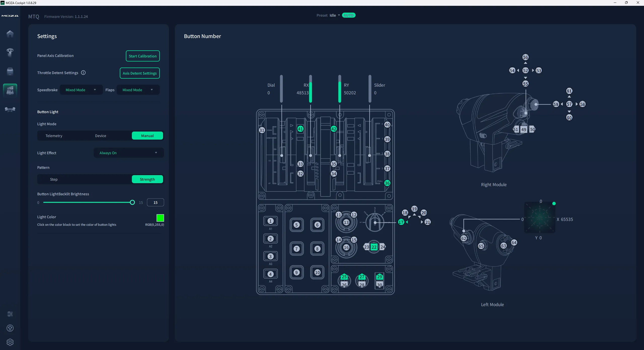Select the MTQ throttle quadrant sidebar icon
Image resolution: width=644 pixels, height=350 pixels.
click(10, 90)
